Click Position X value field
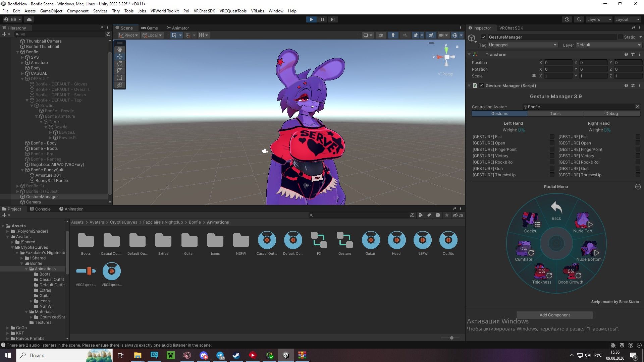 [x=558, y=63]
